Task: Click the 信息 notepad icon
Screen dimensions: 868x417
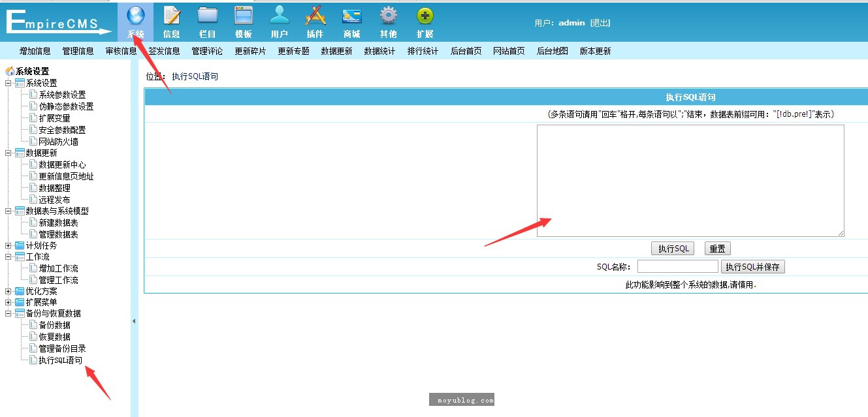Action: point(171,16)
